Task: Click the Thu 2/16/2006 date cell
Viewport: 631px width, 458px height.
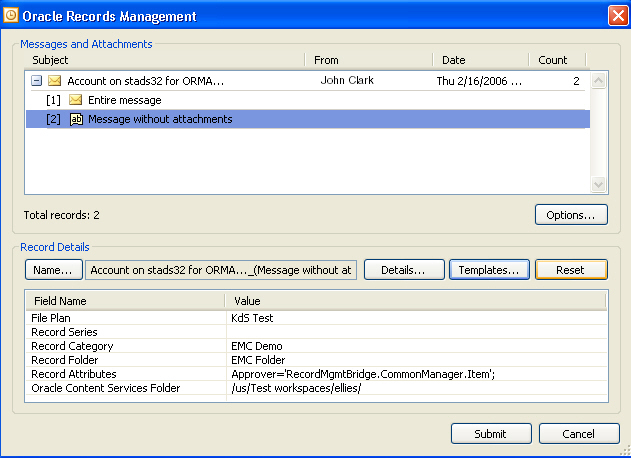Action: 479,81
